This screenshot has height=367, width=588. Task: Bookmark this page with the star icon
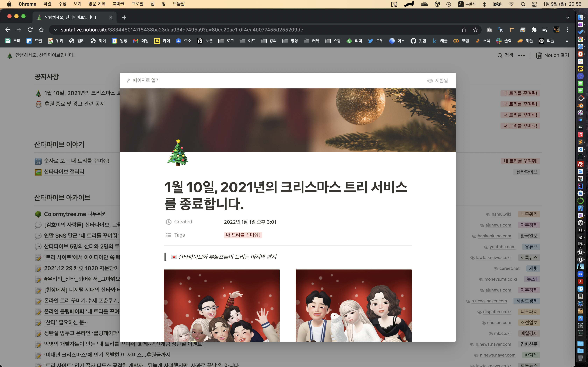(x=475, y=30)
